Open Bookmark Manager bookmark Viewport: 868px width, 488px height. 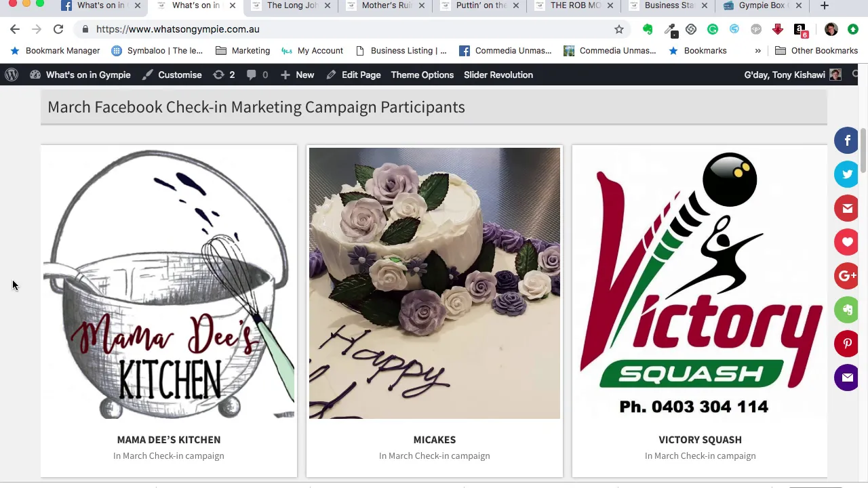tap(54, 51)
